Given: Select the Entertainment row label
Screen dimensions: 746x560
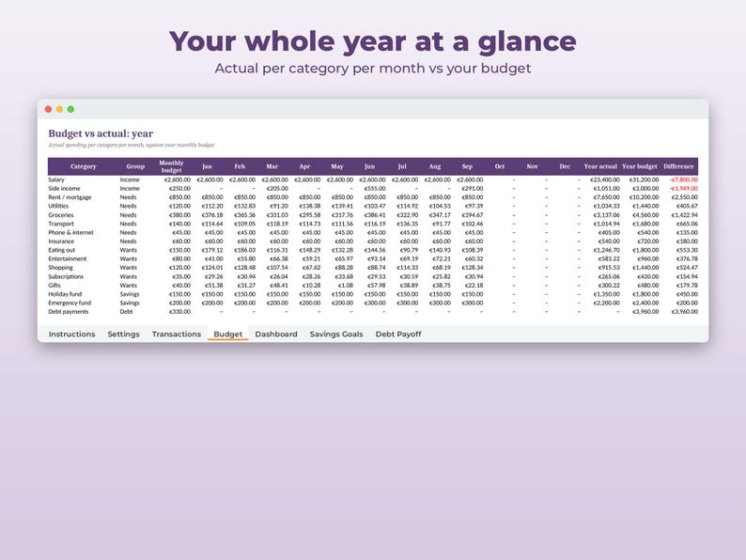Looking at the screenshot, I should tap(67, 258).
